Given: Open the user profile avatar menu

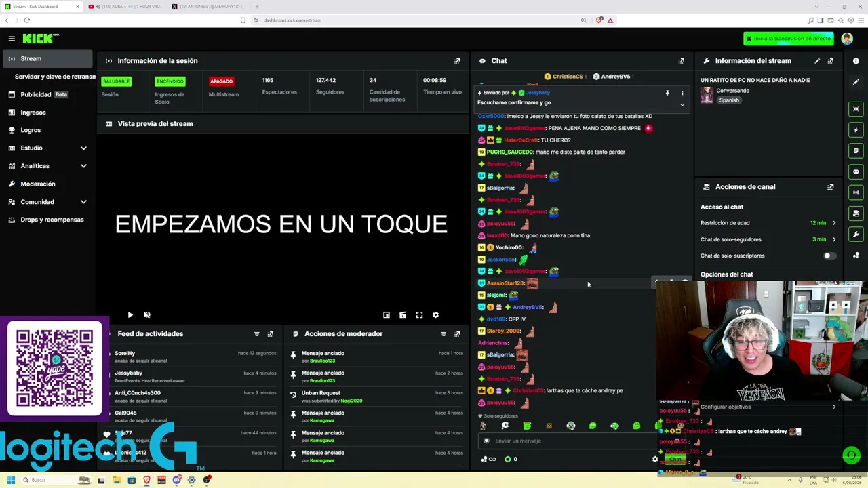Looking at the screenshot, I should pos(847,39).
